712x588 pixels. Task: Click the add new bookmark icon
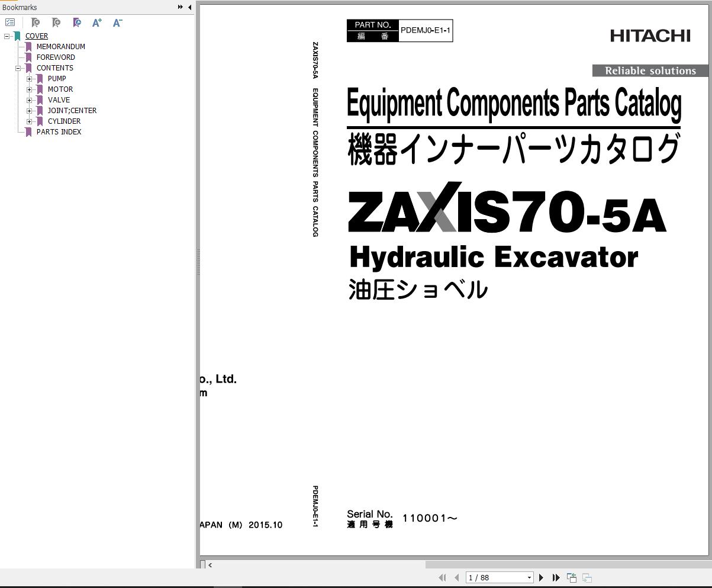click(56, 23)
